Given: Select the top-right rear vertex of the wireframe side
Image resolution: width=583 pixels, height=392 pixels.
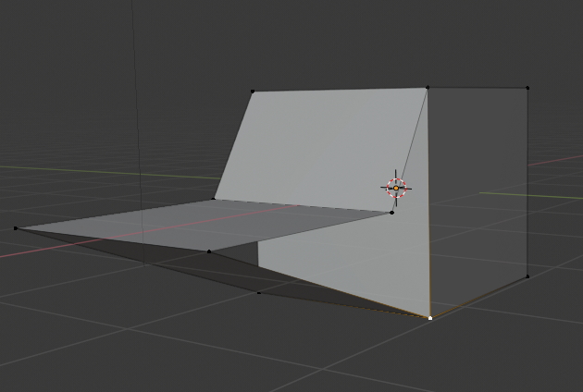Looking at the screenshot, I should pos(527,88).
